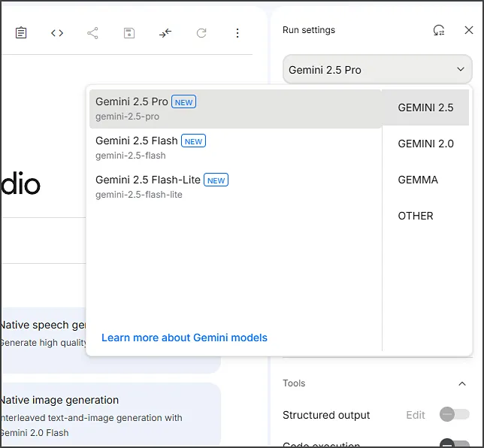The image size is (484, 448).
Task: Open the Native image generation card
Action: tap(110, 415)
